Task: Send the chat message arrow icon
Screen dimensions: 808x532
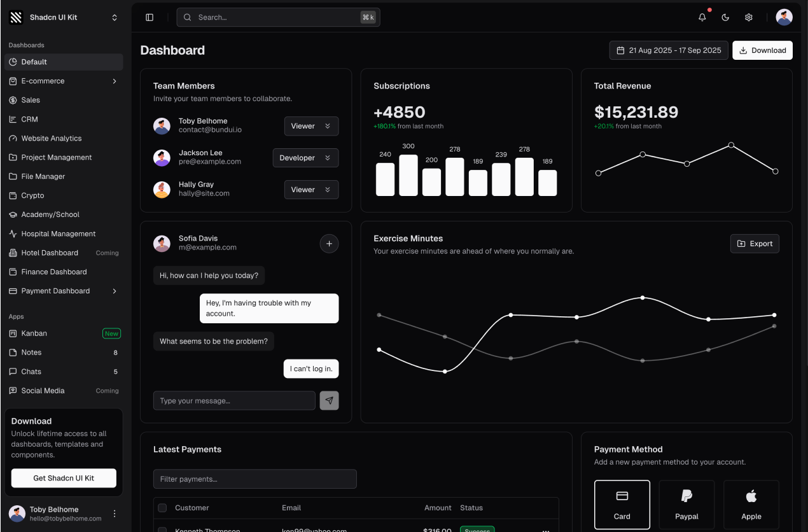Action: pyautogui.click(x=329, y=400)
